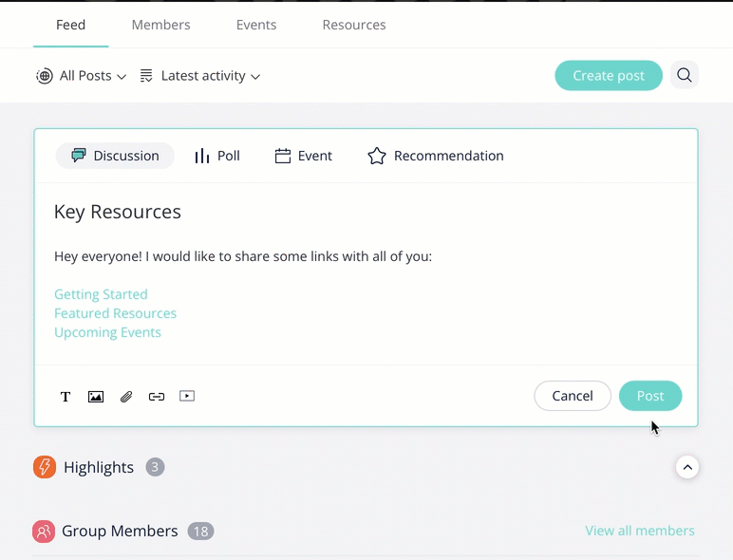Viewport: 733px width, 560px height.
Task: Open search with the magnifier icon
Action: pyautogui.click(x=685, y=75)
